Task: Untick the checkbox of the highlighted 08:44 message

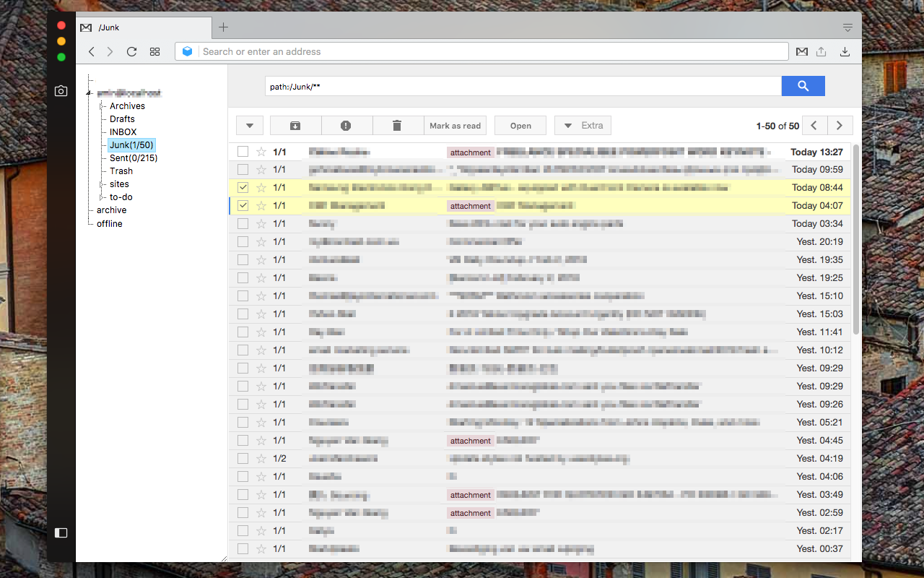Action: coord(243,187)
